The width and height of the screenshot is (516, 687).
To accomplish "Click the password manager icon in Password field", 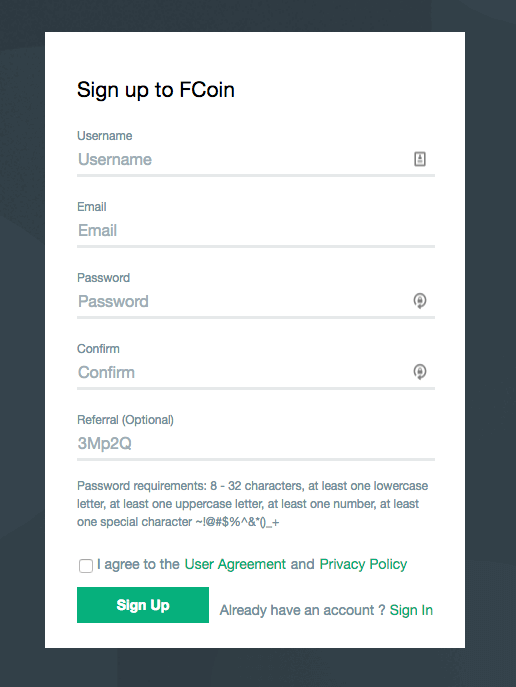I will click(x=420, y=301).
